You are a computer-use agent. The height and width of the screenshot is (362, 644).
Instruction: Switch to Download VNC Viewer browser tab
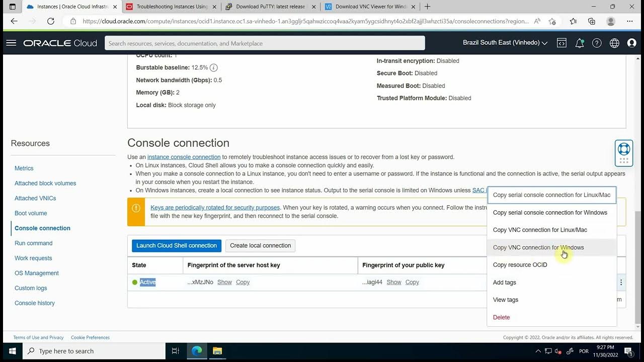(x=370, y=7)
